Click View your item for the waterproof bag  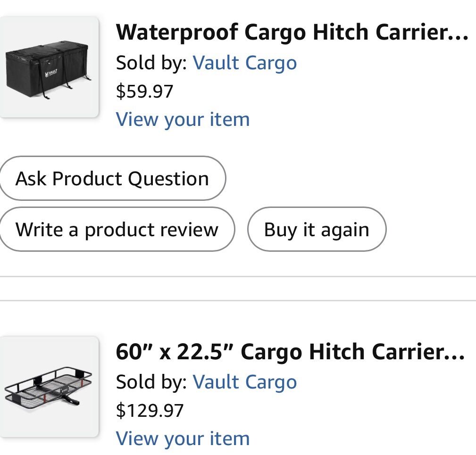coord(183,119)
